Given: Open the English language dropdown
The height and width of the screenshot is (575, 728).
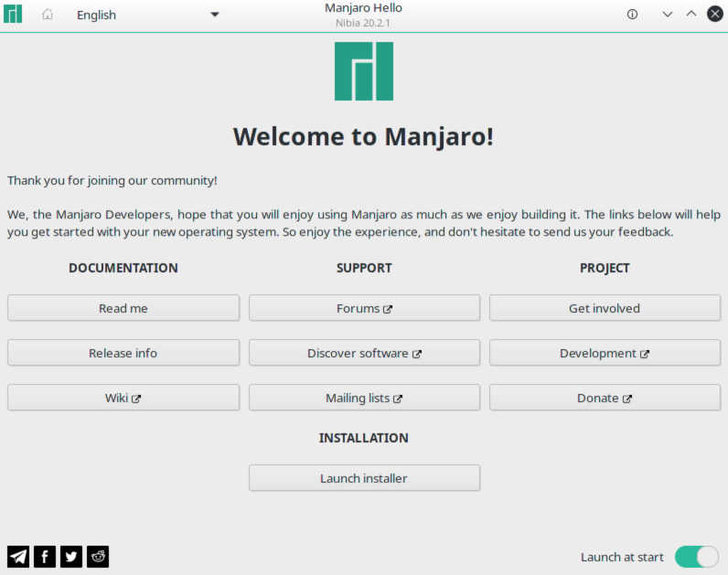Looking at the screenshot, I should coord(147,15).
